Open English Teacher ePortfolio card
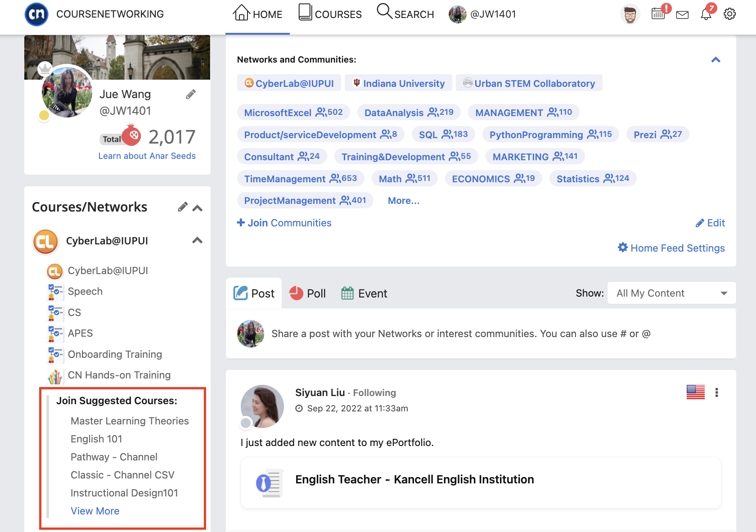This screenshot has height=532, width=756. coord(481,483)
